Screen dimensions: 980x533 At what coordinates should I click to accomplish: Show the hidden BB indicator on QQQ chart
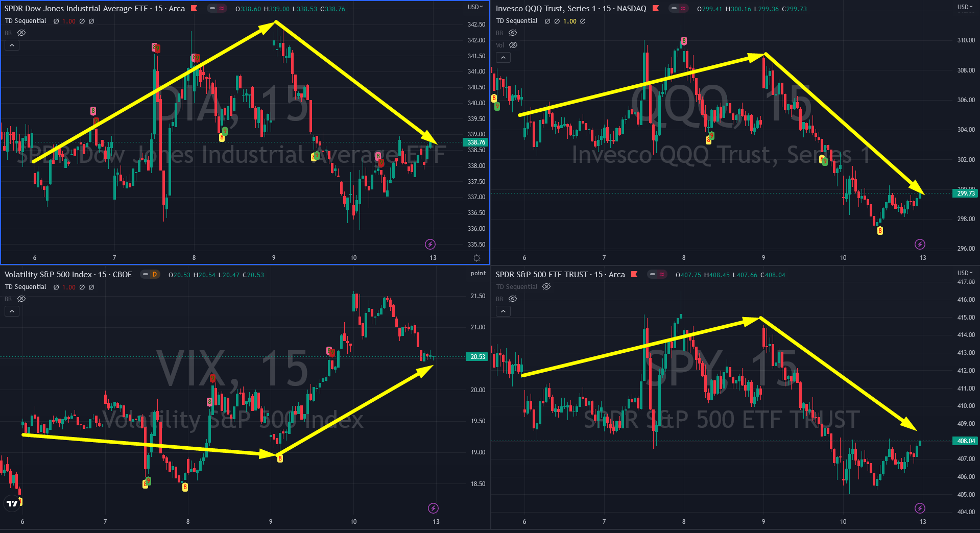[x=513, y=33]
